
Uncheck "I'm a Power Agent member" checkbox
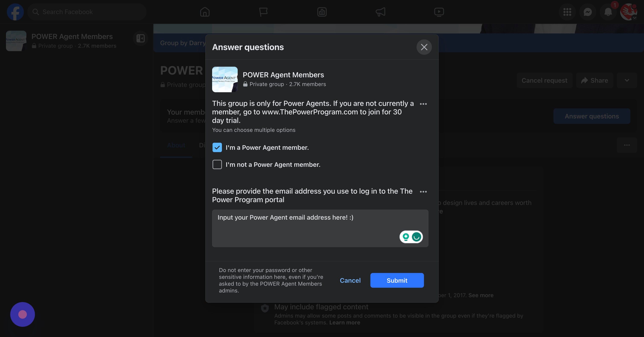[x=217, y=147]
